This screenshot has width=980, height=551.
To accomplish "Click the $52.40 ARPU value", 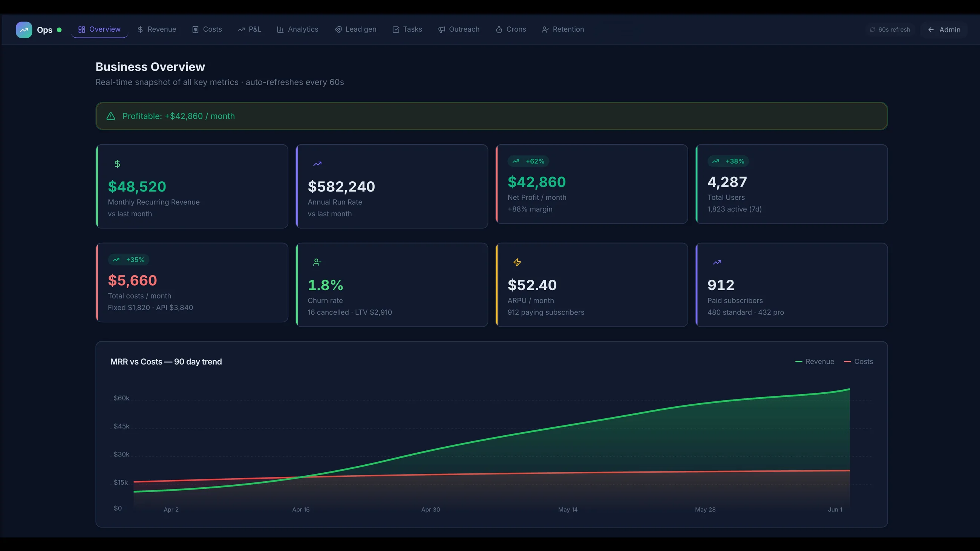I will 532,285.
